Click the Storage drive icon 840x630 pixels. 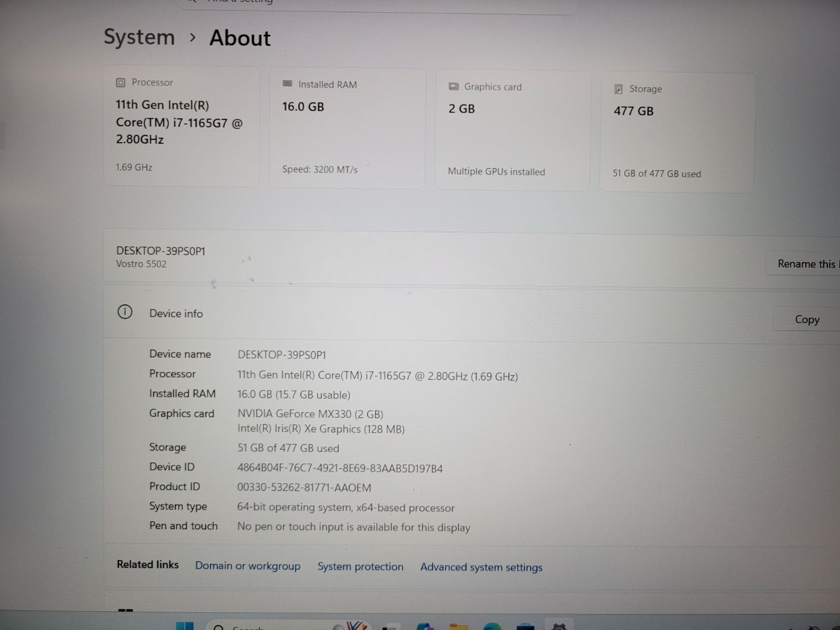click(x=618, y=89)
